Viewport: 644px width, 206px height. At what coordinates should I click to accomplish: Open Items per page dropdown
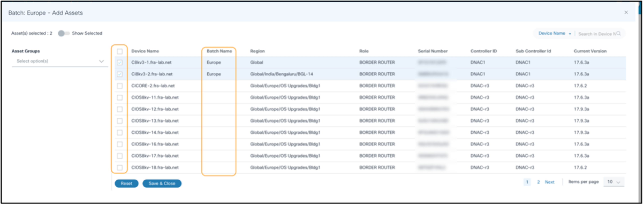coord(613,182)
